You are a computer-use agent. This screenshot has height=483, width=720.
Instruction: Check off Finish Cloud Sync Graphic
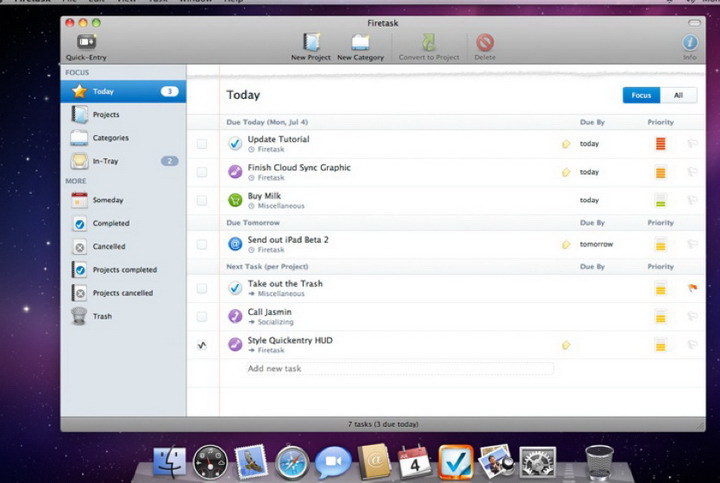202,172
